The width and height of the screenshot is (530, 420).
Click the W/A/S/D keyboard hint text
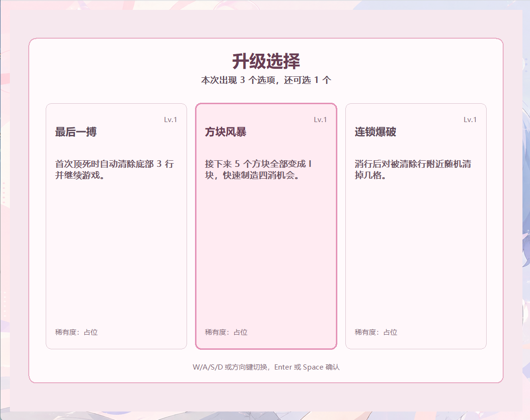[x=231, y=367]
